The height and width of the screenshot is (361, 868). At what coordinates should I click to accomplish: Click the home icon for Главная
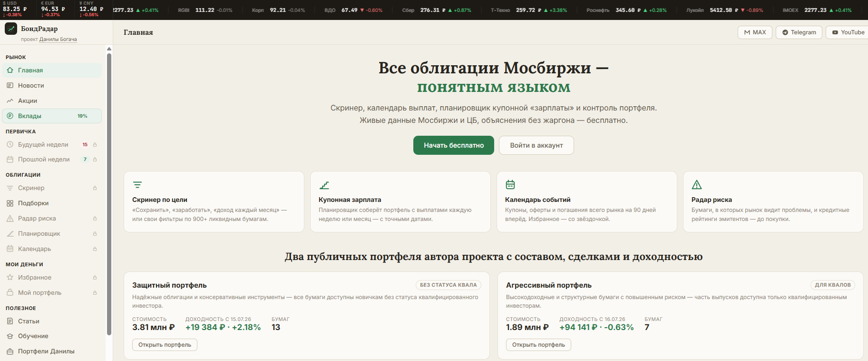pyautogui.click(x=10, y=70)
